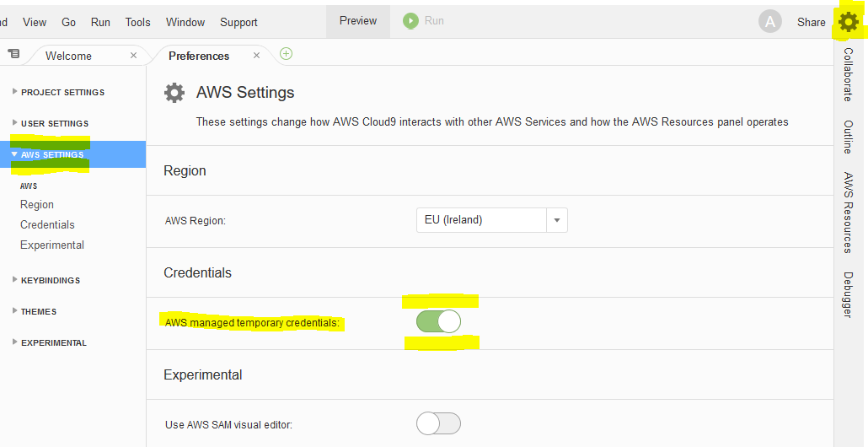Image resolution: width=868 pixels, height=447 pixels.
Task: Close the Welcome tab
Action: 133,56
